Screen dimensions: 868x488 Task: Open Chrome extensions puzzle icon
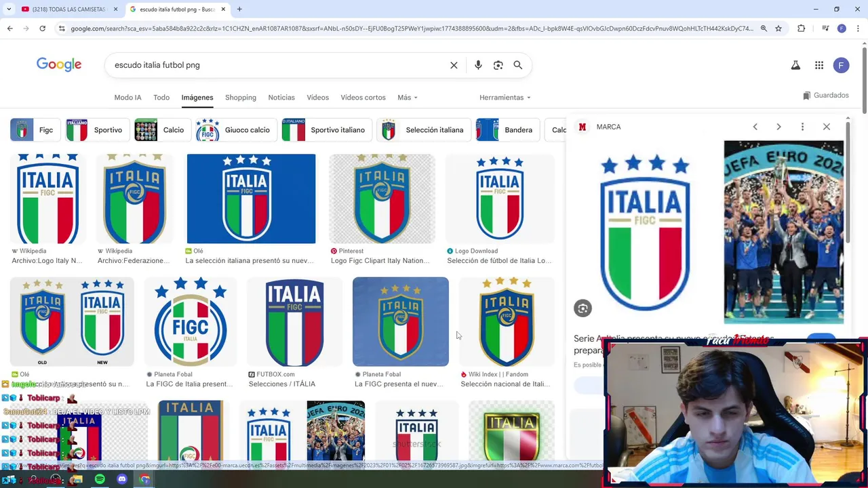click(x=802, y=28)
